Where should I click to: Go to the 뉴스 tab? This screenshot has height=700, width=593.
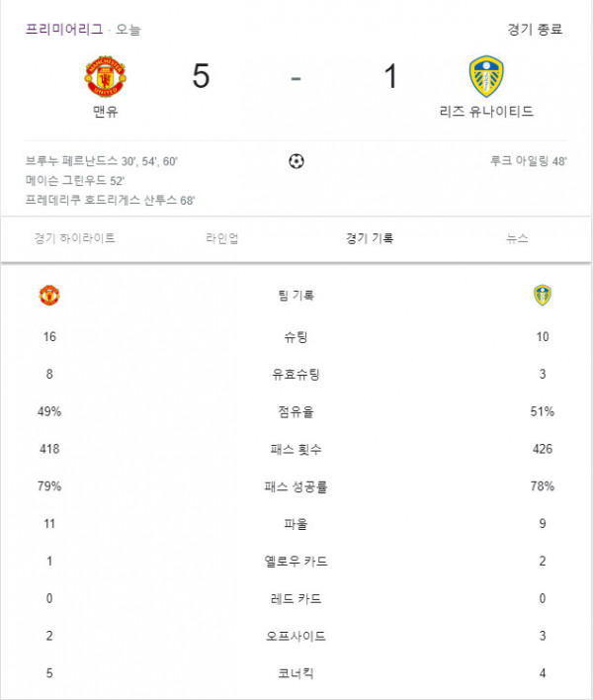coord(518,238)
